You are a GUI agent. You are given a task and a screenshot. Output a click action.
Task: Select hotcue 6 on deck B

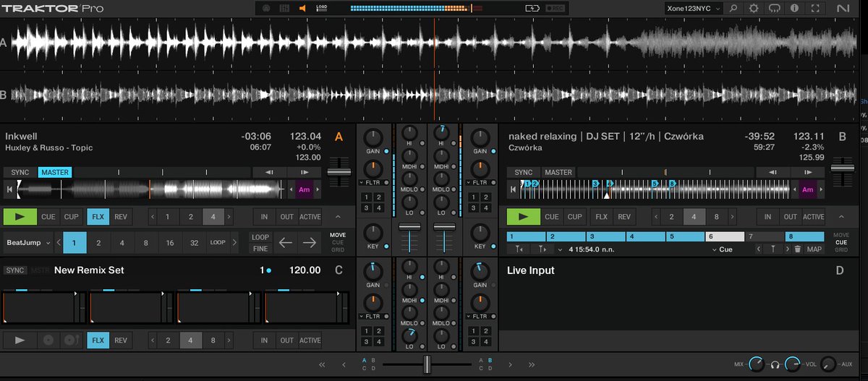click(x=725, y=236)
